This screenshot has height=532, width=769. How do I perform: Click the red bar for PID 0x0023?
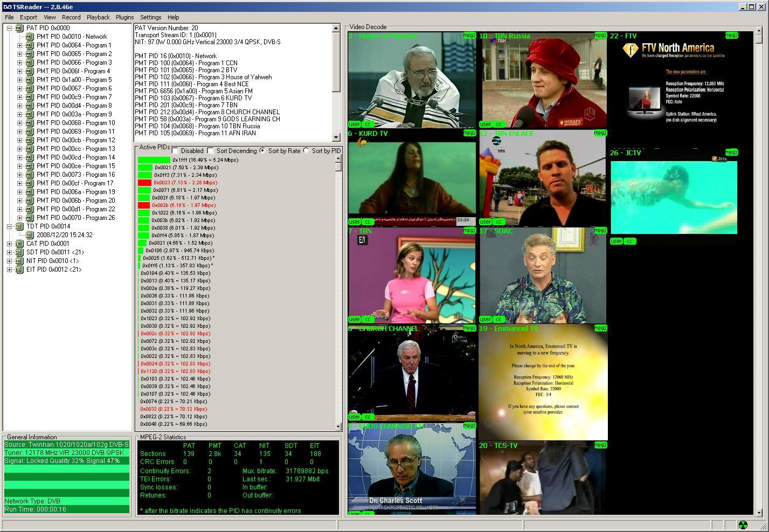coord(144,183)
